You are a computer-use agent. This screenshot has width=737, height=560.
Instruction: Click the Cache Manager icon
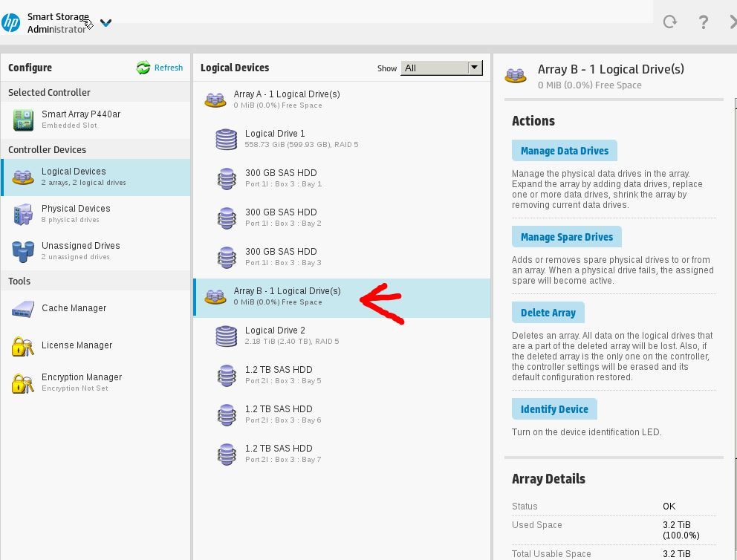pos(23,309)
